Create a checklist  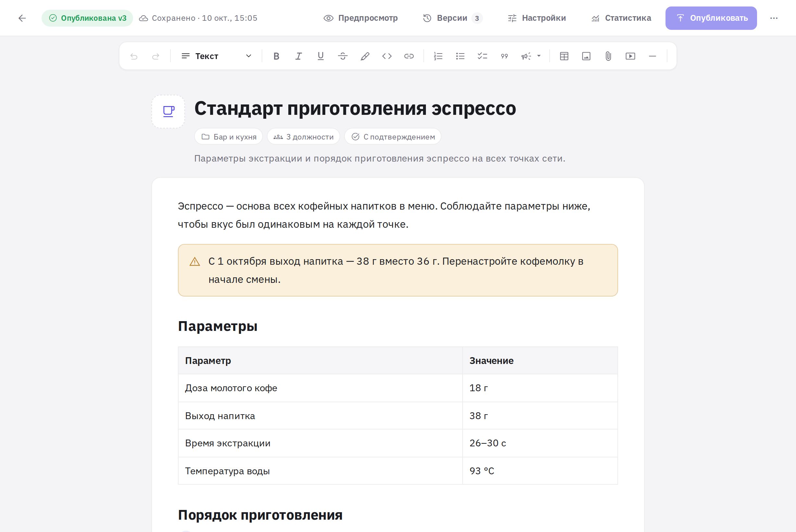482,56
